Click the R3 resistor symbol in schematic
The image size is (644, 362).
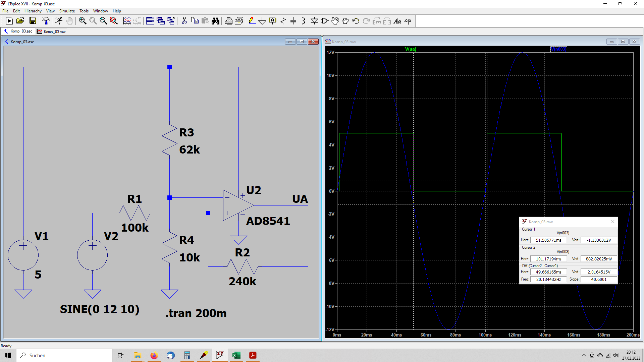coord(169,140)
